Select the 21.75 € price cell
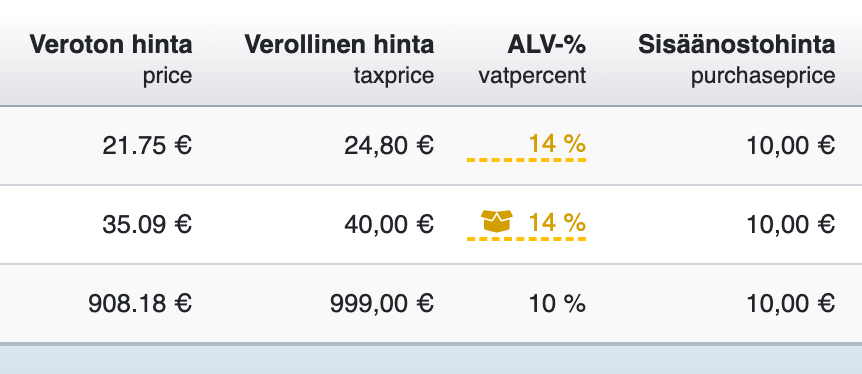862x374 pixels. (147, 146)
